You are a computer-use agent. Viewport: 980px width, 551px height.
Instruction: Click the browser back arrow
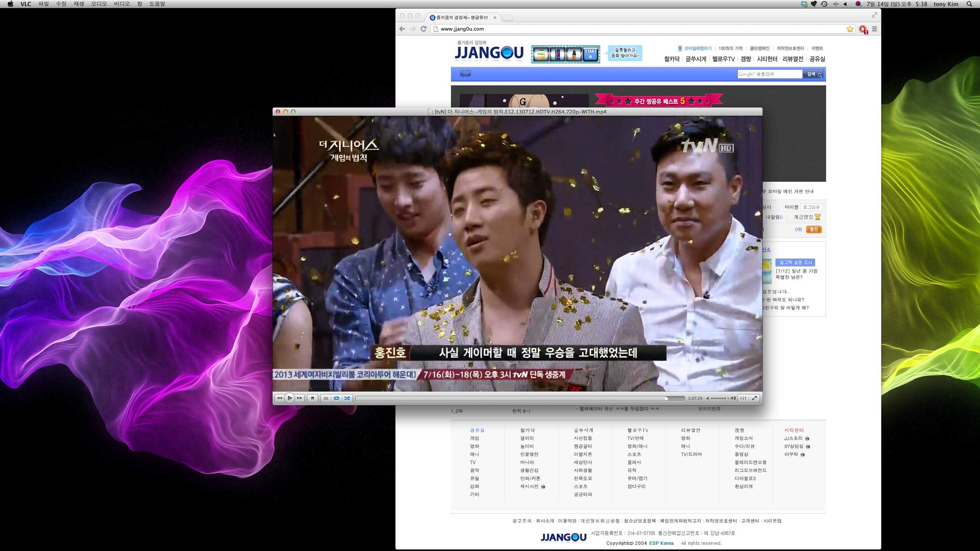[x=402, y=29]
